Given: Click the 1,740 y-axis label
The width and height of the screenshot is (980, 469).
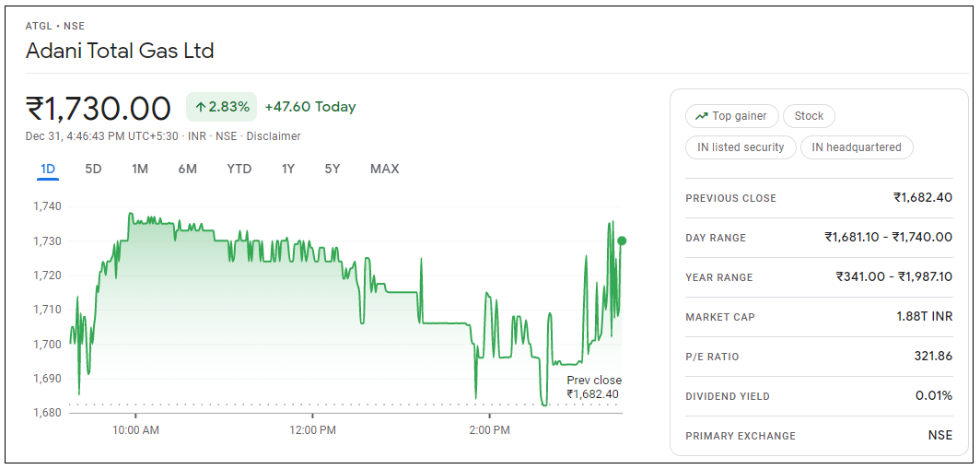Looking at the screenshot, I should coord(46,206).
